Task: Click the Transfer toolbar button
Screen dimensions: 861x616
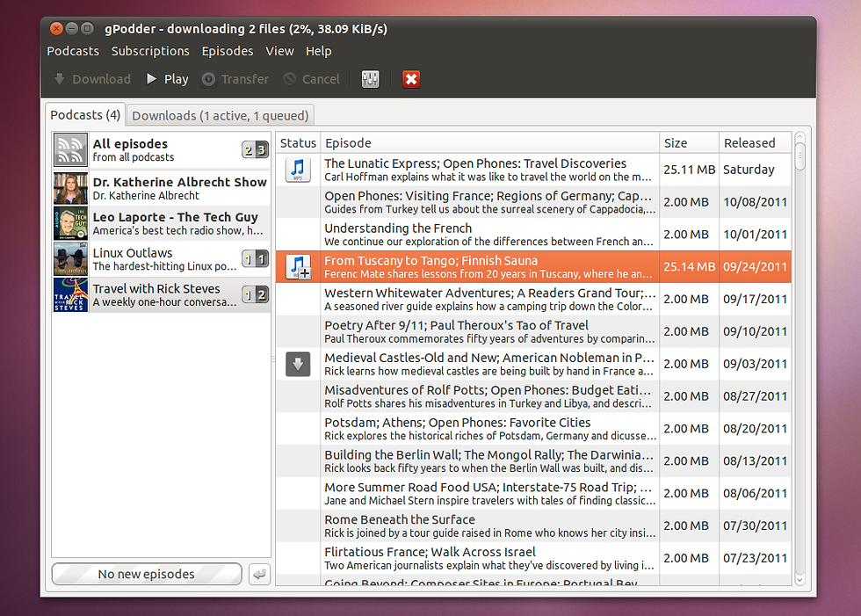Action: coord(235,79)
